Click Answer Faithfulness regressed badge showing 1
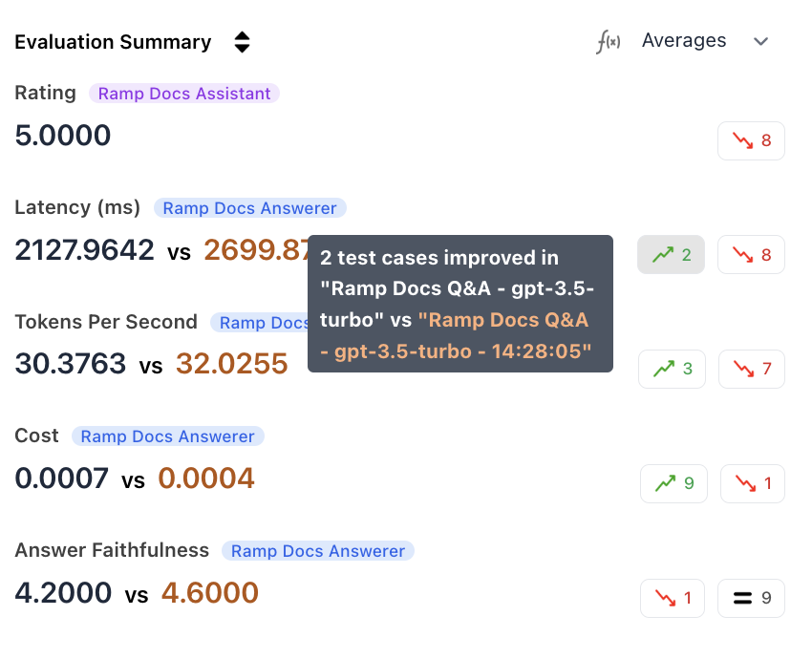This screenshot has height=659, width=812. pos(673,598)
